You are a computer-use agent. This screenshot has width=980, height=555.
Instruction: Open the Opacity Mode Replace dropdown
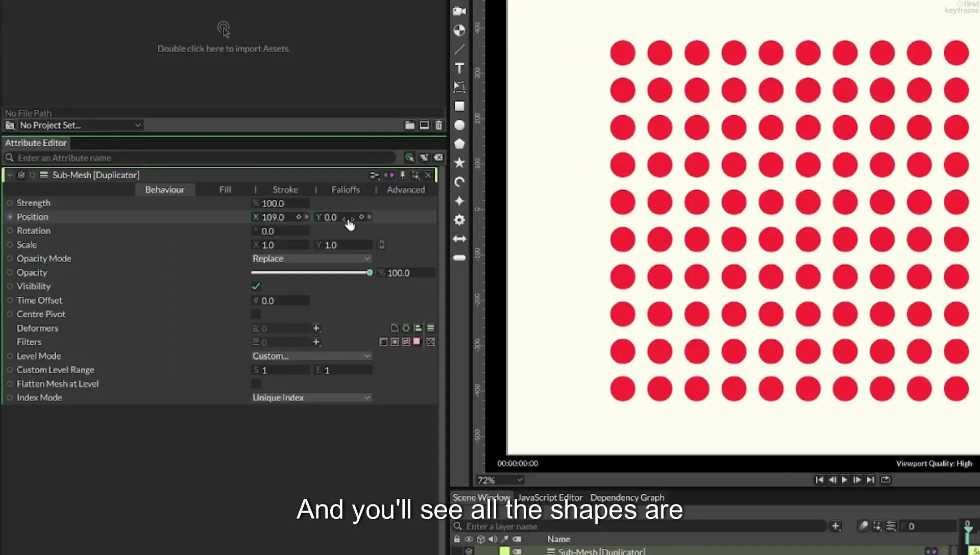[311, 259]
